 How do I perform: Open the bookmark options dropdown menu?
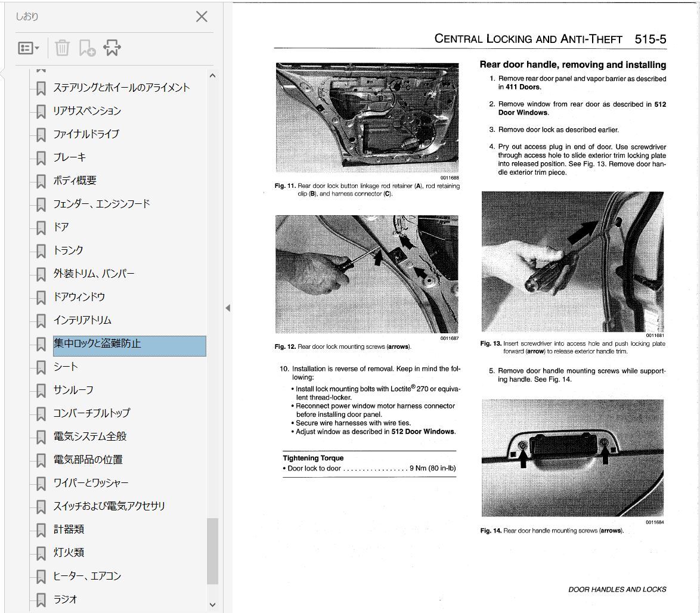coord(29,48)
